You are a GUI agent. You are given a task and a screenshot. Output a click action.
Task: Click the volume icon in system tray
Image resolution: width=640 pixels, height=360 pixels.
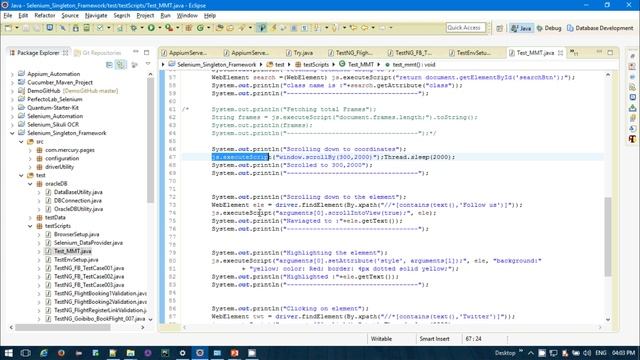coord(587,353)
